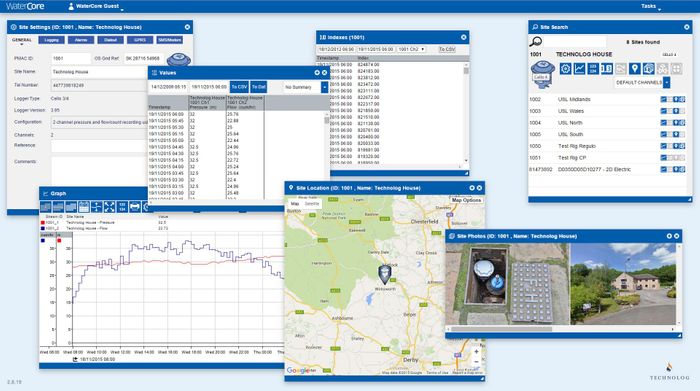The image size is (700, 391).
Task: Switch to Logging tab in Site Settings
Action: (51, 40)
